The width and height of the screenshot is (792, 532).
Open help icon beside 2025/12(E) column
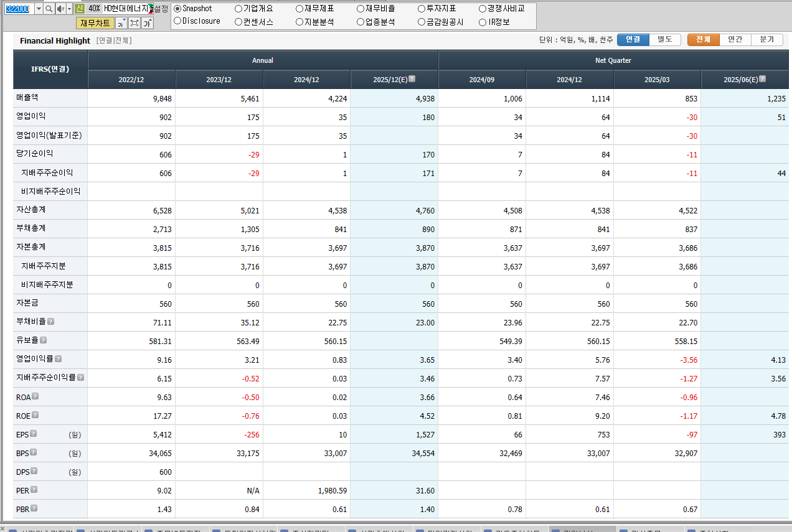[412, 79]
